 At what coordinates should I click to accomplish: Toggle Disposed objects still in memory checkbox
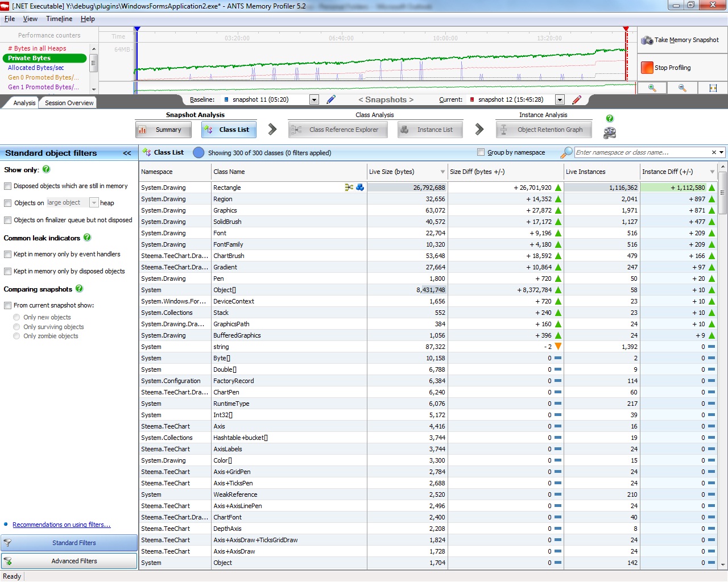8,186
